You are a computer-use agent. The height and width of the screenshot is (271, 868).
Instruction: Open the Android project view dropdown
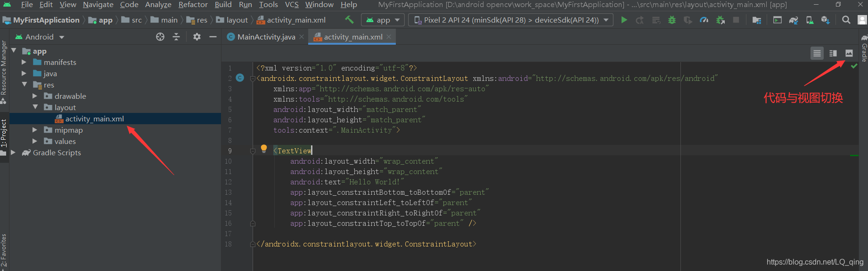pyautogui.click(x=40, y=37)
